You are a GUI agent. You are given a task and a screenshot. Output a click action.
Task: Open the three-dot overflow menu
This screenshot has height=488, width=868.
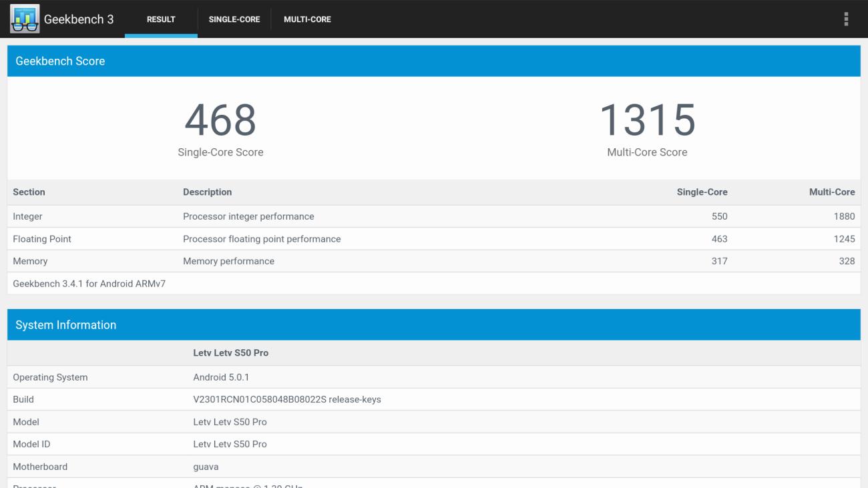coord(846,19)
